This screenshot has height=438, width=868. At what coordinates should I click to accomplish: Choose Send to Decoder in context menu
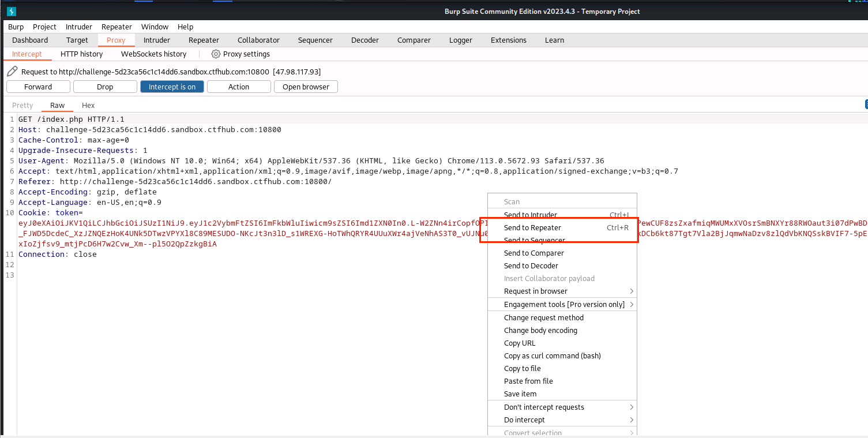click(562, 265)
